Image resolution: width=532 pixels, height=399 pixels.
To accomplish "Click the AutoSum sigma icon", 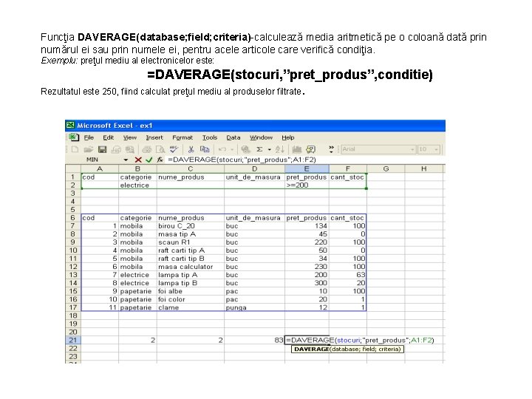I will point(259,149).
